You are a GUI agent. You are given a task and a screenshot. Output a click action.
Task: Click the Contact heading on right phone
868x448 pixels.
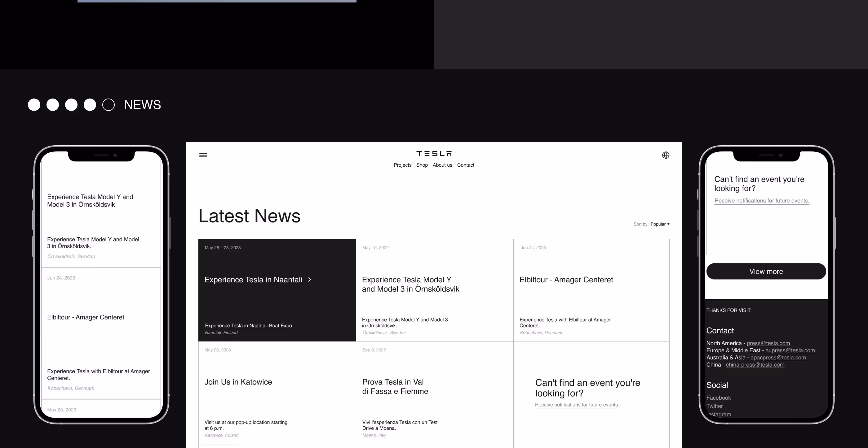720,331
